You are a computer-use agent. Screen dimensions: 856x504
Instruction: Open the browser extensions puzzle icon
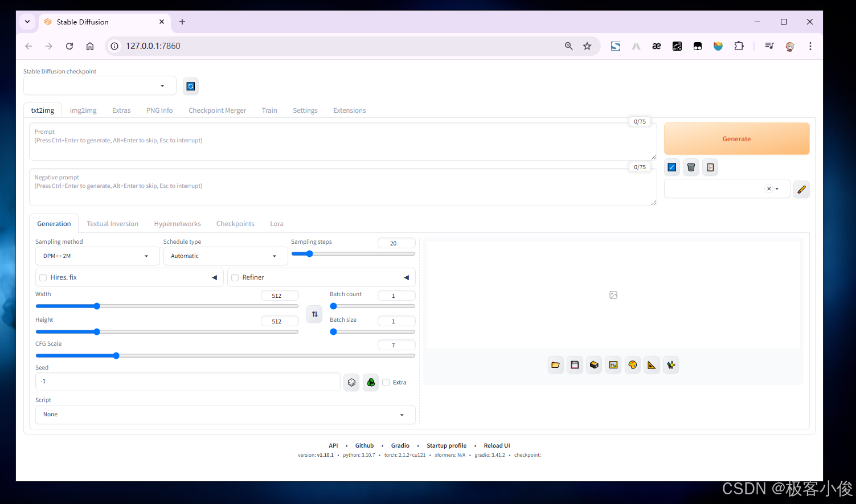[739, 46]
